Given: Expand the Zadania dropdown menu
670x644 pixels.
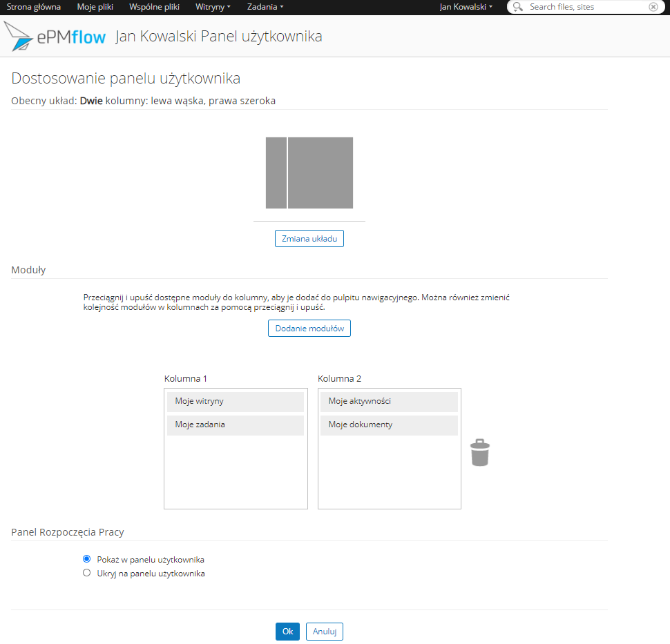Looking at the screenshot, I should (x=265, y=7).
